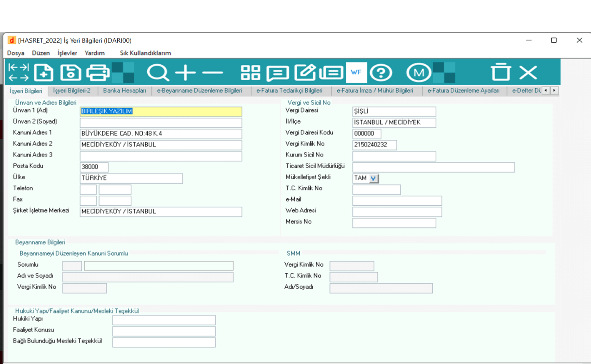Open the e-Fatura Düzenleme Ayarları tab
The width and height of the screenshot is (591, 364).
click(464, 91)
